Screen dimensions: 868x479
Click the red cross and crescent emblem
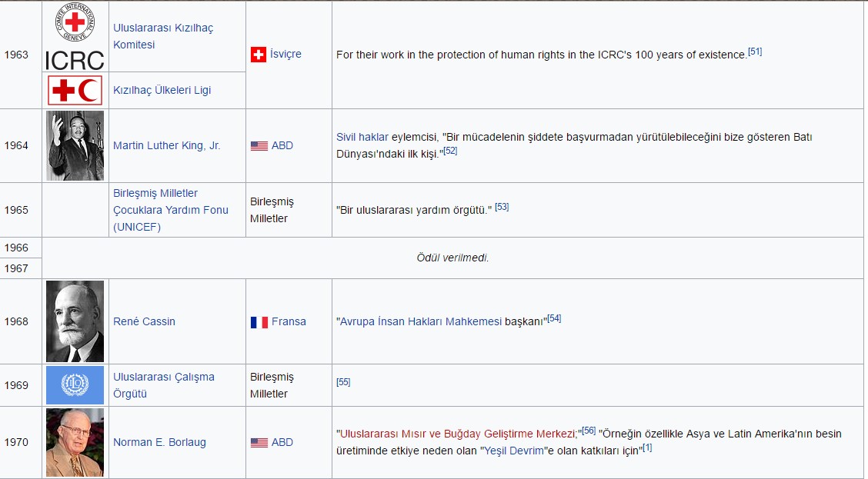click(75, 90)
